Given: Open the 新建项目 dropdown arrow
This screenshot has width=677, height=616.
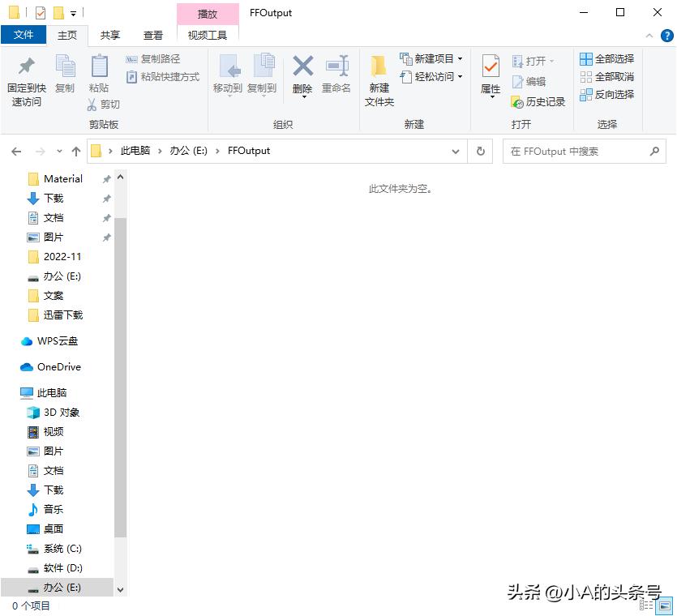Looking at the screenshot, I should 459,59.
